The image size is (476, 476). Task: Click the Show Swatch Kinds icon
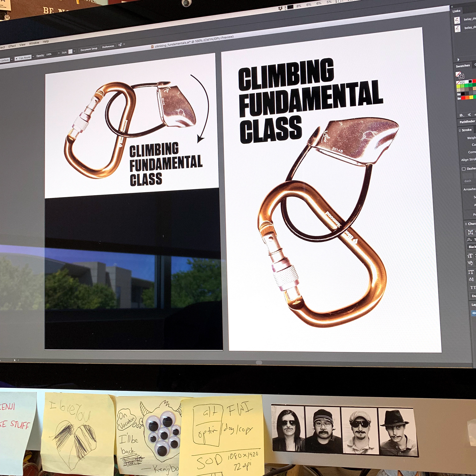point(469,115)
